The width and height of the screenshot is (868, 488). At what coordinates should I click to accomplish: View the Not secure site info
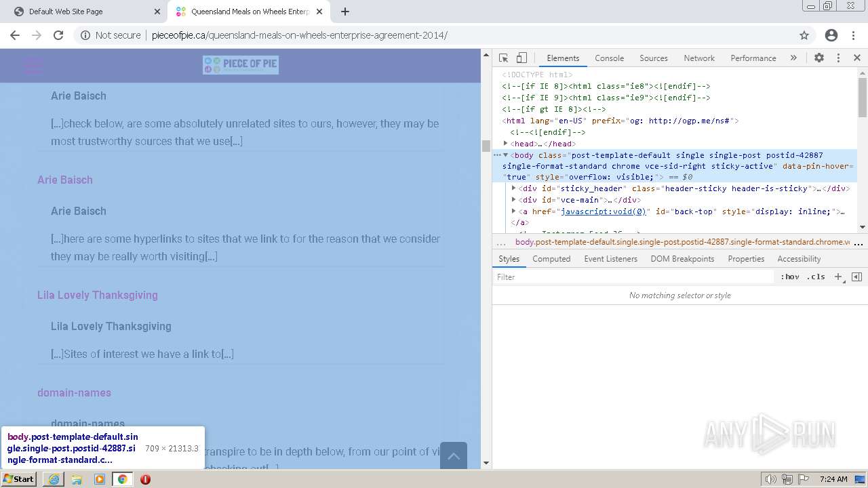[111, 35]
